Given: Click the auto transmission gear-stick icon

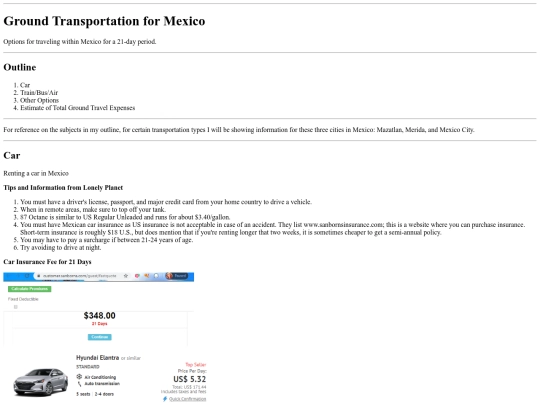Looking at the screenshot, I should tap(79, 384).
